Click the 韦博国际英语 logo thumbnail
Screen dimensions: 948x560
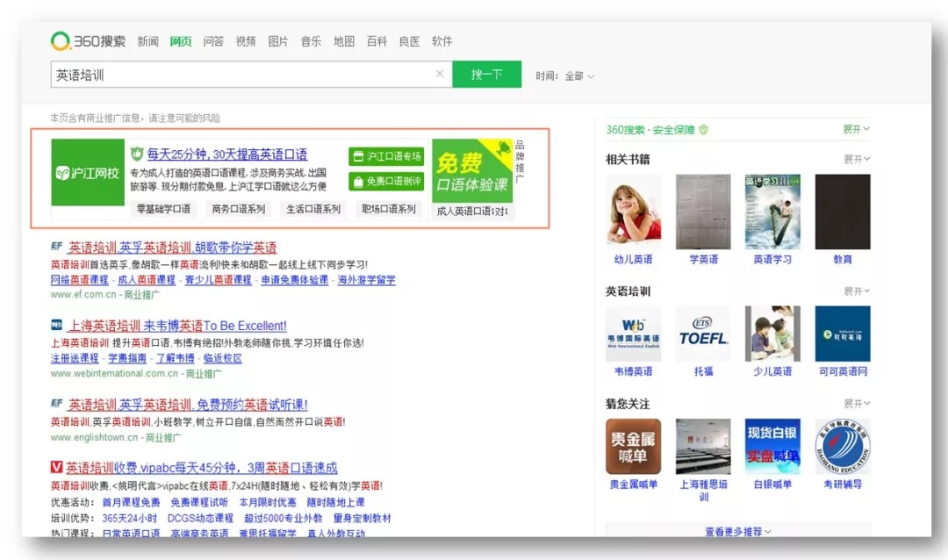(x=633, y=334)
